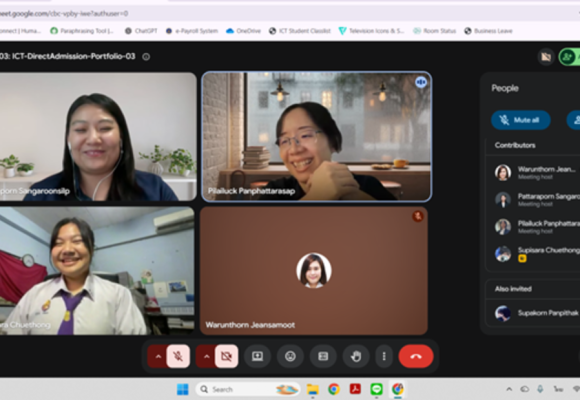Show hidden system tray icons chevron
The width and height of the screenshot is (580, 400).
(509, 389)
